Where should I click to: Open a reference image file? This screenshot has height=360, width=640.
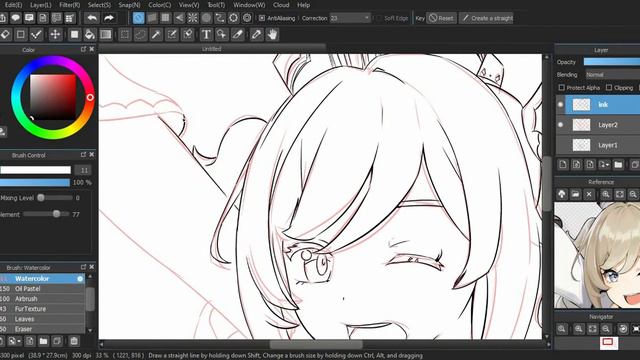coord(575,194)
